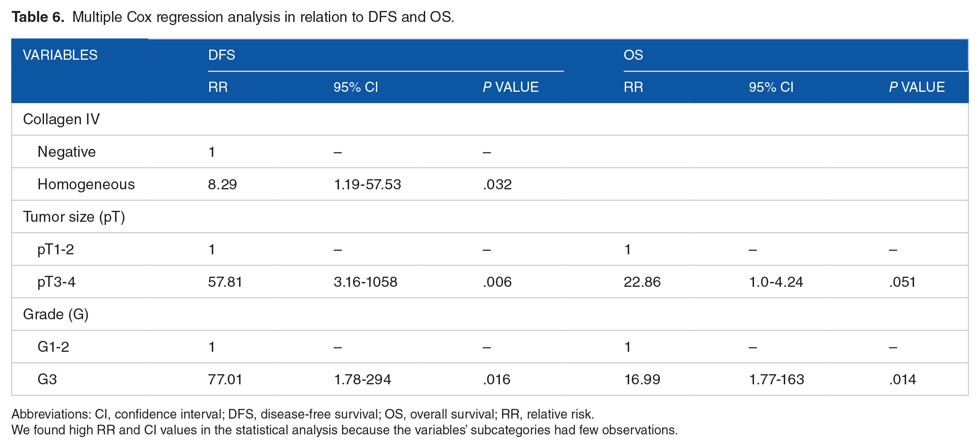Click the G3 row label

47,379
